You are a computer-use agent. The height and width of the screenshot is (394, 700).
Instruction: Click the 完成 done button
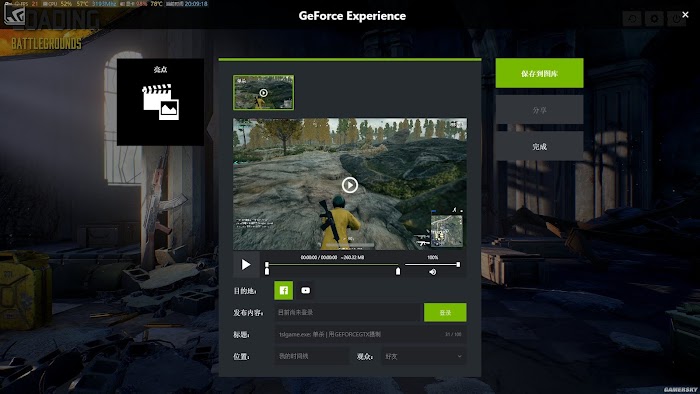[x=539, y=146]
